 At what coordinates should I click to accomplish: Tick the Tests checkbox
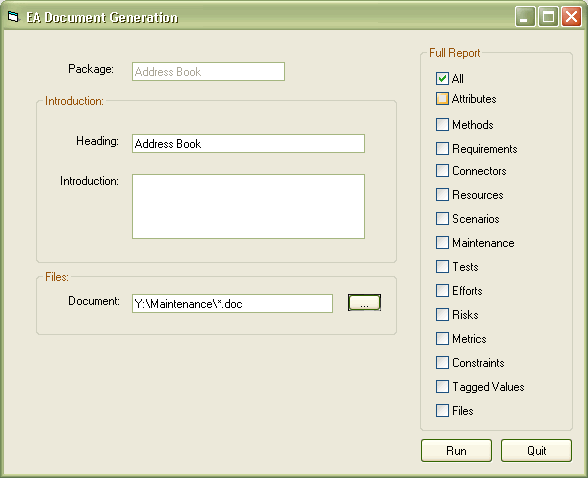pyautogui.click(x=442, y=267)
